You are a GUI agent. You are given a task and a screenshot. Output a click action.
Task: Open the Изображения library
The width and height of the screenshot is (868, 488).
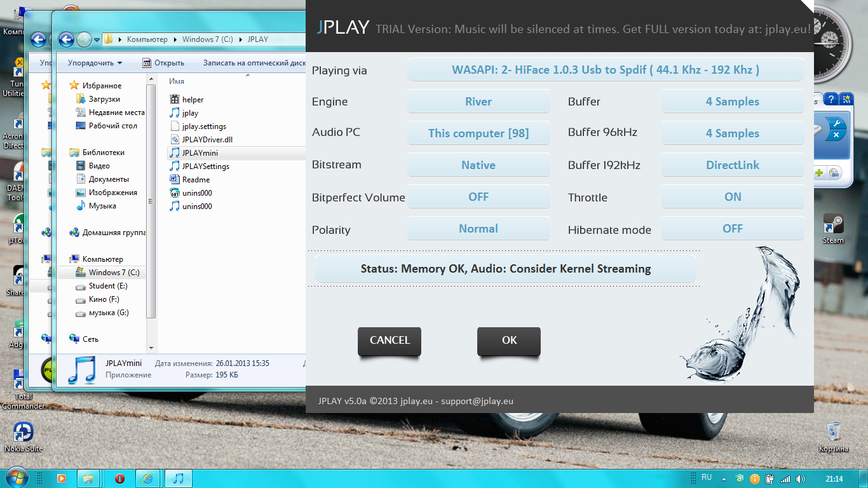(112, 193)
